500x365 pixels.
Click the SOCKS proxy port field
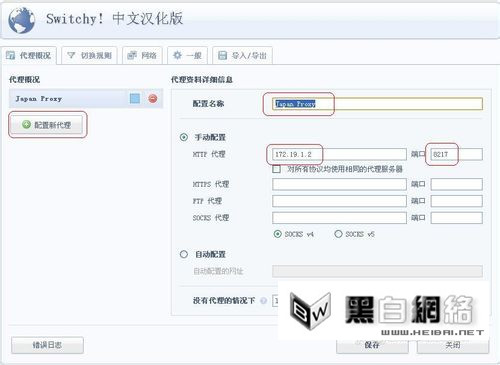coord(456,218)
